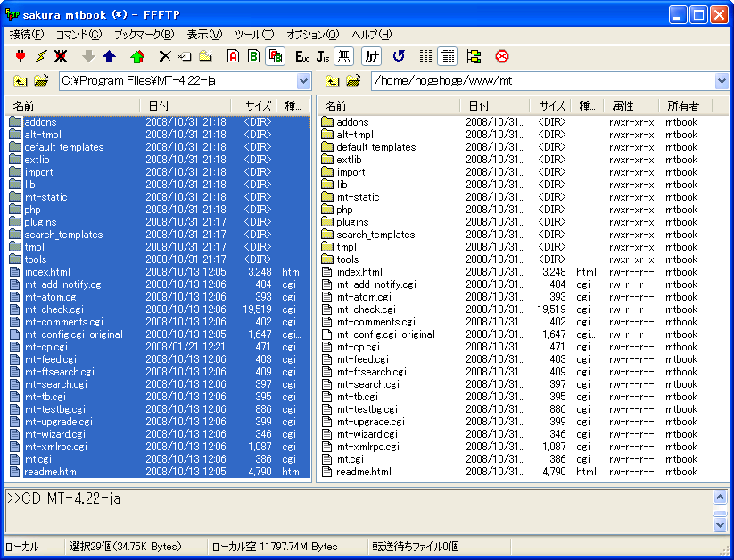
Task: Sort local pane by サイズ column header
Action: click(253, 106)
